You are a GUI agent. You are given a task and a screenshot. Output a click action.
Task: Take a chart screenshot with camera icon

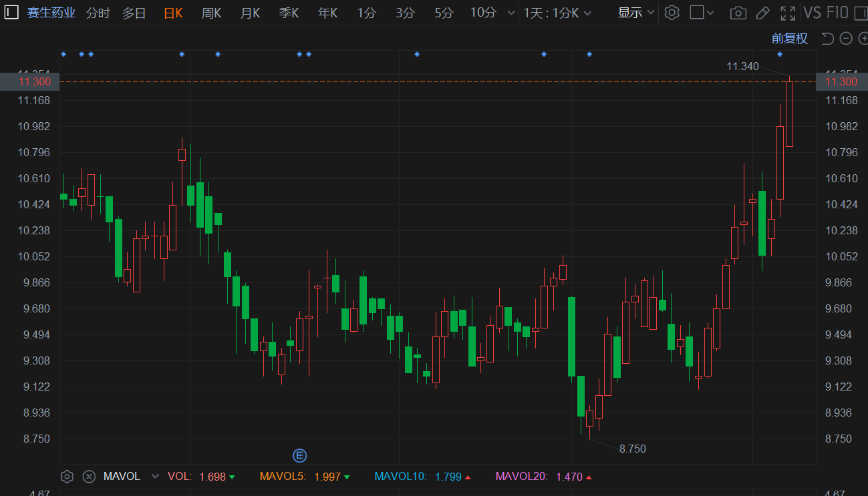pos(738,13)
